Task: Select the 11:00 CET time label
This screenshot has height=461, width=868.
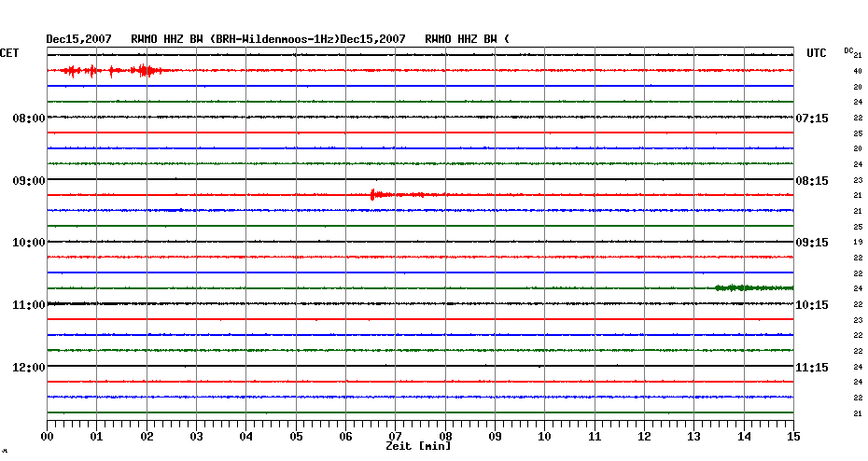Action: coord(29,305)
